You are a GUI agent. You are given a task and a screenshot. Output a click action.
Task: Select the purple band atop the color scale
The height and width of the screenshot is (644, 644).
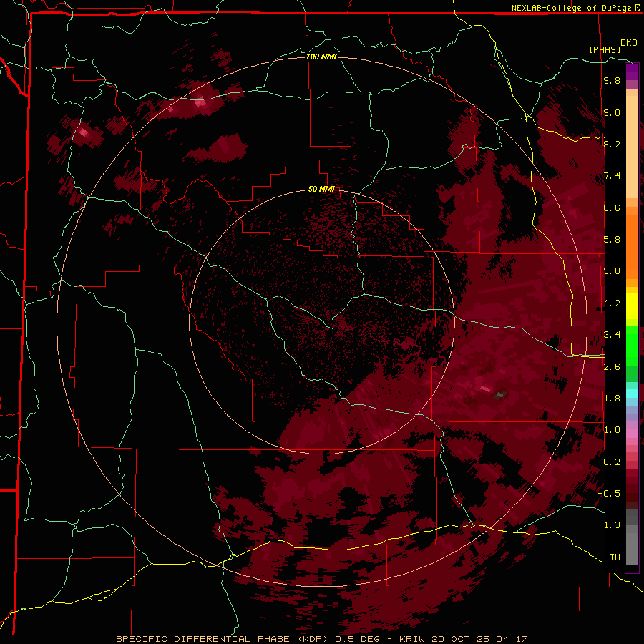click(632, 72)
